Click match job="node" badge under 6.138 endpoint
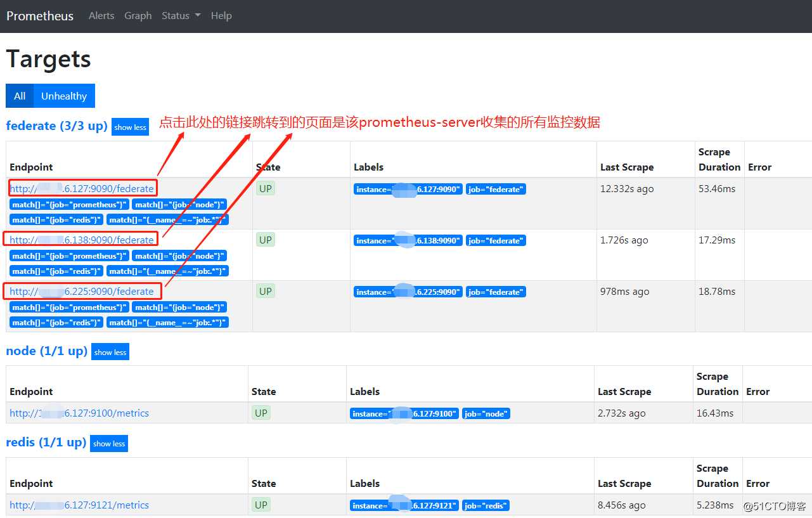 click(x=179, y=256)
